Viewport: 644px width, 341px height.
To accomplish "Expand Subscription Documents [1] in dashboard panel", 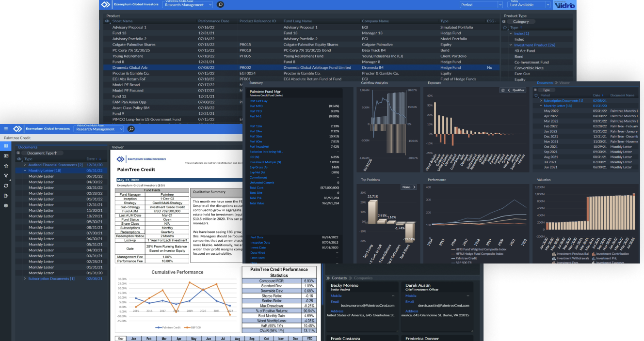I will 541,101.
